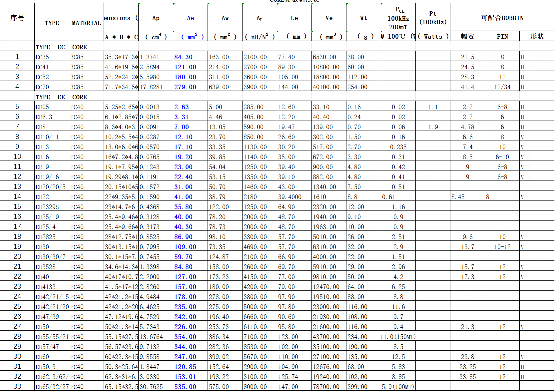Select Ae value '19.20' for EE16
This screenshot has height=392, width=556.
pyautogui.click(x=190, y=157)
